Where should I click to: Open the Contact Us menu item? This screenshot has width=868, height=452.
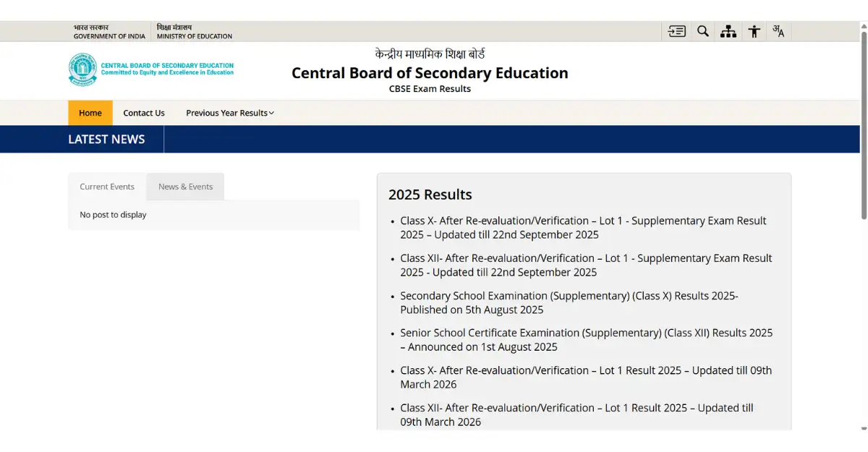pyautogui.click(x=144, y=113)
